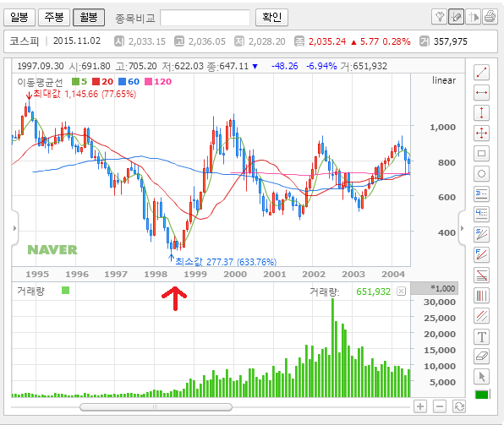This screenshot has width=504, height=425.
Task: Select the circle drawing tool
Action: tap(481, 174)
